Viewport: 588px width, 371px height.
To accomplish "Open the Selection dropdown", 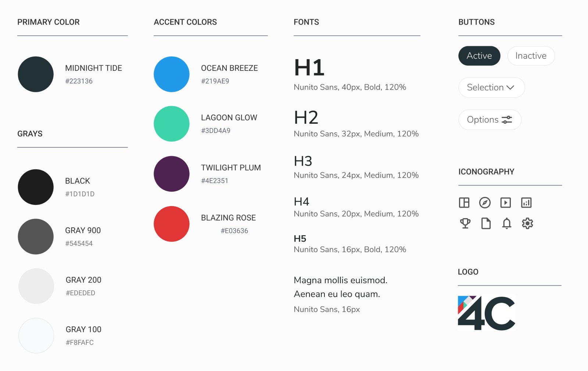I will [x=485, y=87].
